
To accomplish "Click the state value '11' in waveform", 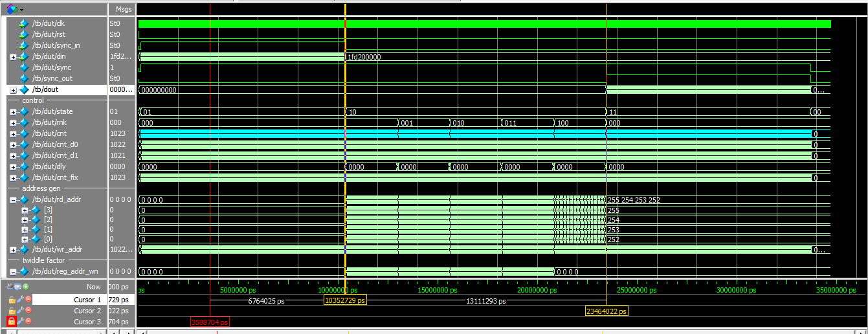I will coord(612,112).
